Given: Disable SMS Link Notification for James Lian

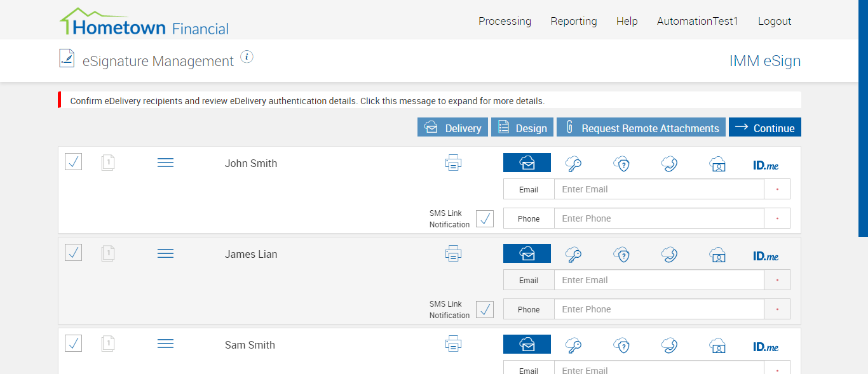Looking at the screenshot, I should click(485, 309).
